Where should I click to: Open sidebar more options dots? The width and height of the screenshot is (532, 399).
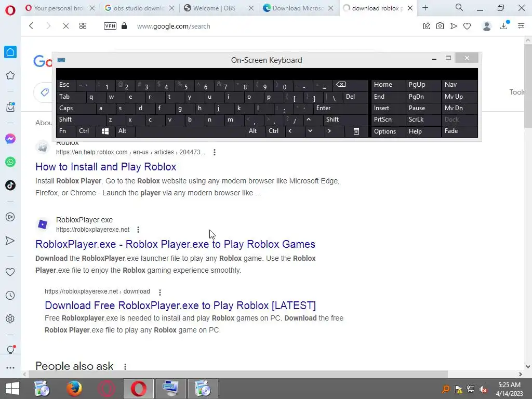(x=10, y=367)
